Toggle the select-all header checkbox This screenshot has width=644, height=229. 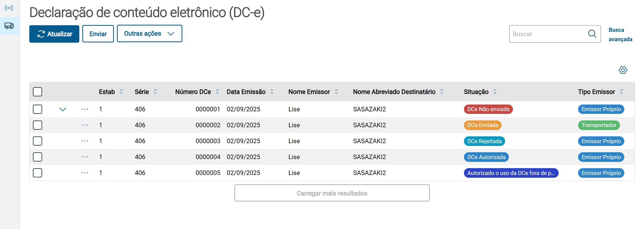coord(38,92)
